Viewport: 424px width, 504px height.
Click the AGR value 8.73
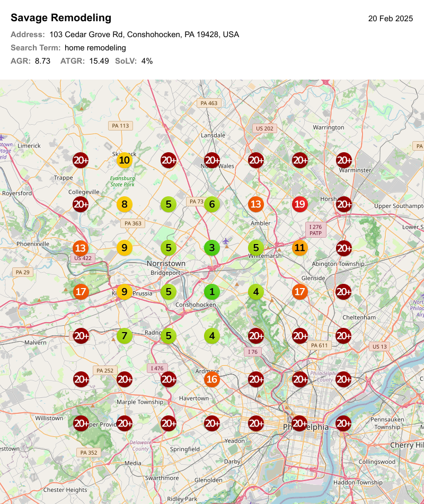[42, 61]
